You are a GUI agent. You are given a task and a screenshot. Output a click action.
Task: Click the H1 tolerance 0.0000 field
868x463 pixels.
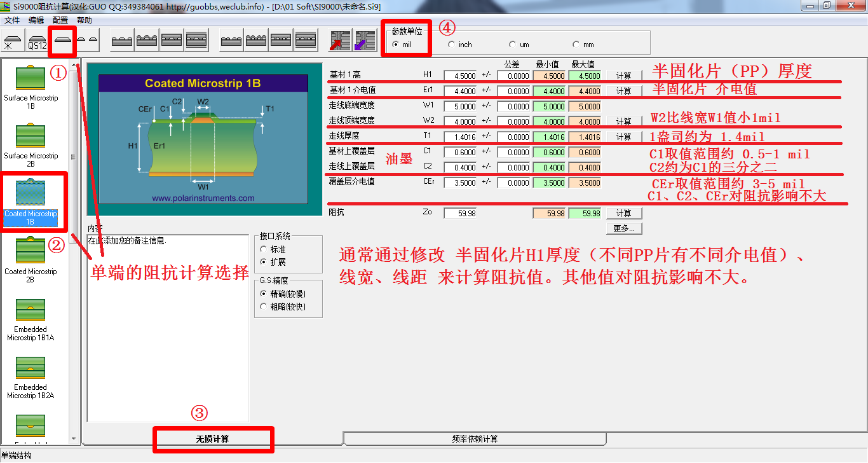[x=514, y=76]
